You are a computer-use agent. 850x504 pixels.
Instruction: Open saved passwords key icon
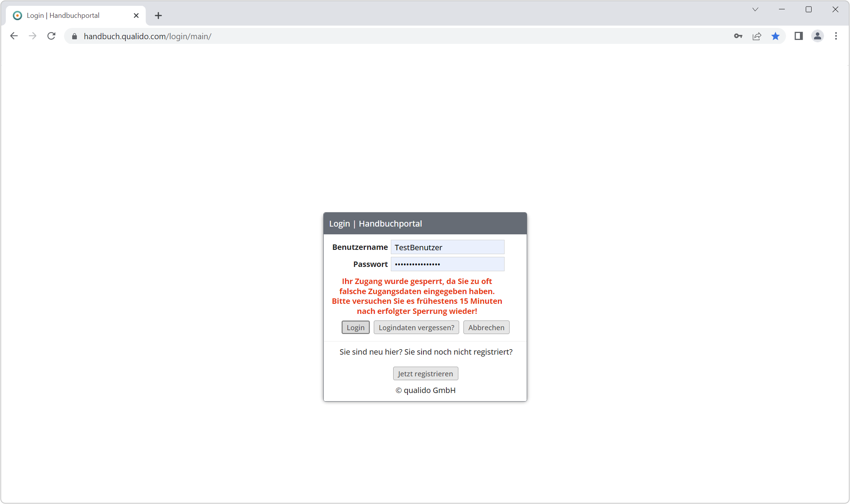pyautogui.click(x=738, y=36)
